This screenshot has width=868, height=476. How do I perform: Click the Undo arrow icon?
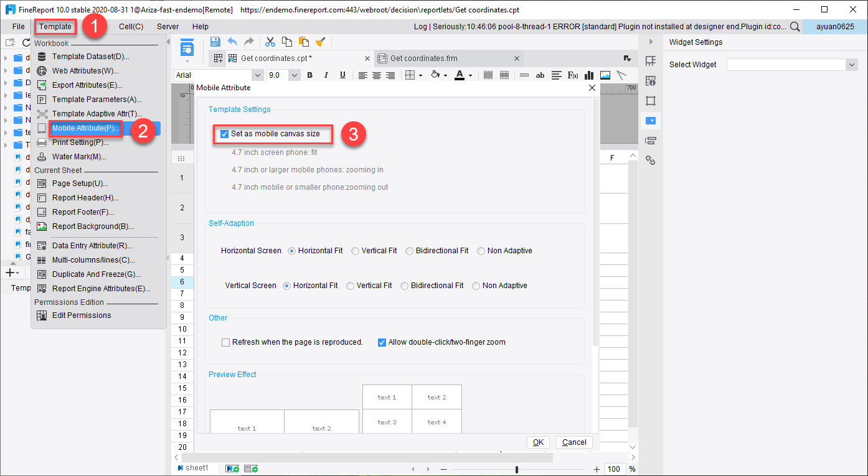click(232, 42)
